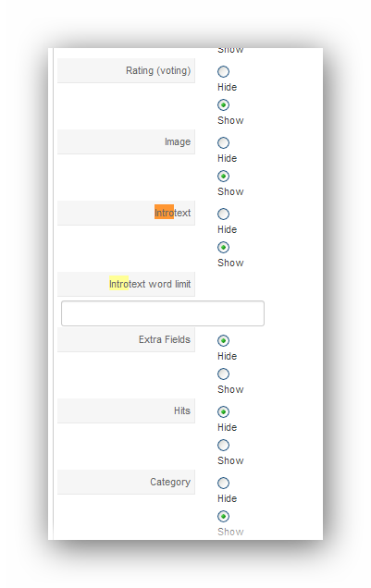Click the Category setting label
The height and width of the screenshot is (588, 371).
tap(170, 482)
